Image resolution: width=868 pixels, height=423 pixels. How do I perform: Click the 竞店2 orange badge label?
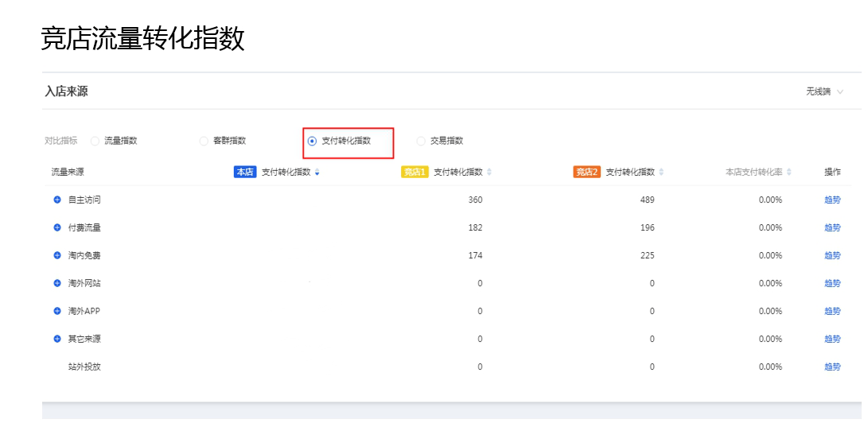click(x=588, y=172)
